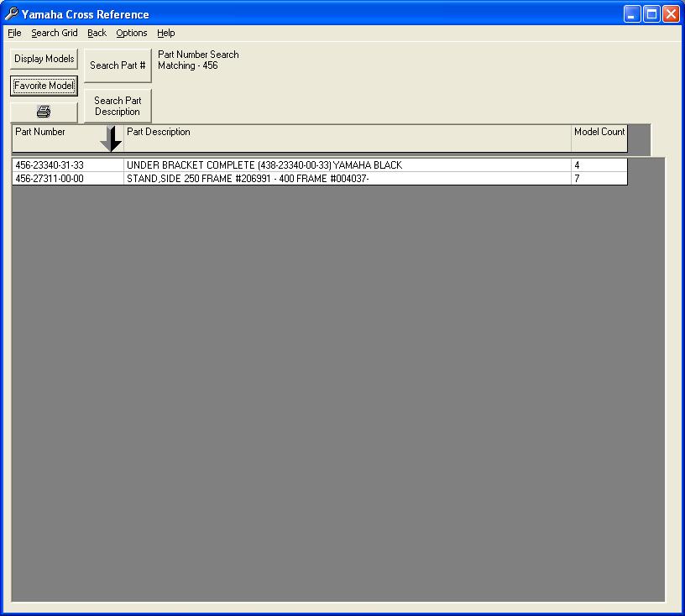Screen dimensions: 685x616
Task: Minimize the Yamaha Cross Reference window
Action: 632,14
